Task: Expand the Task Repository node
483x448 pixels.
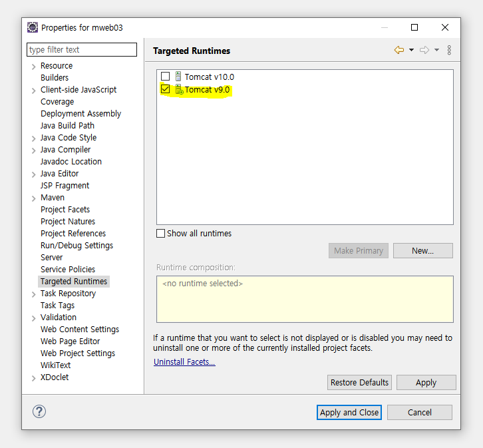Action: [33, 294]
